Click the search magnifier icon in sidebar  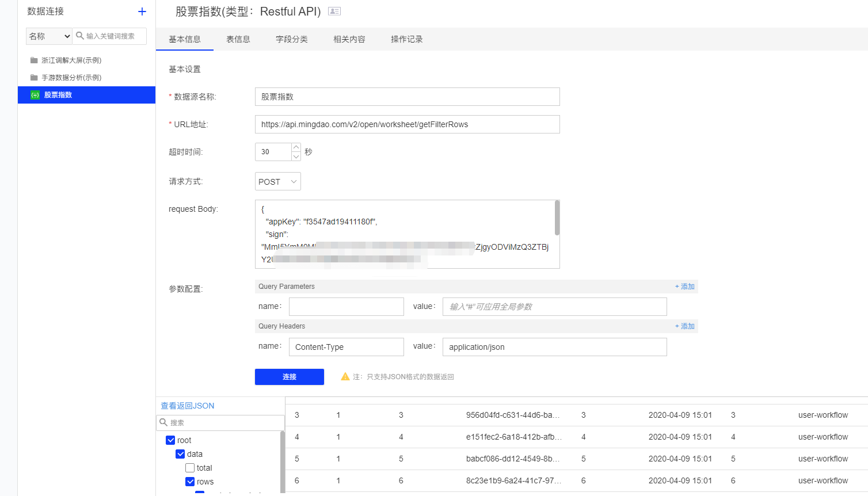(x=80, y=36)
